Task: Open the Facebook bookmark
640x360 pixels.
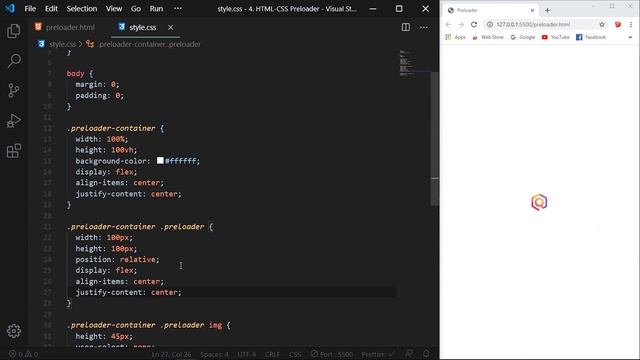Action: [x=591, y=37]
